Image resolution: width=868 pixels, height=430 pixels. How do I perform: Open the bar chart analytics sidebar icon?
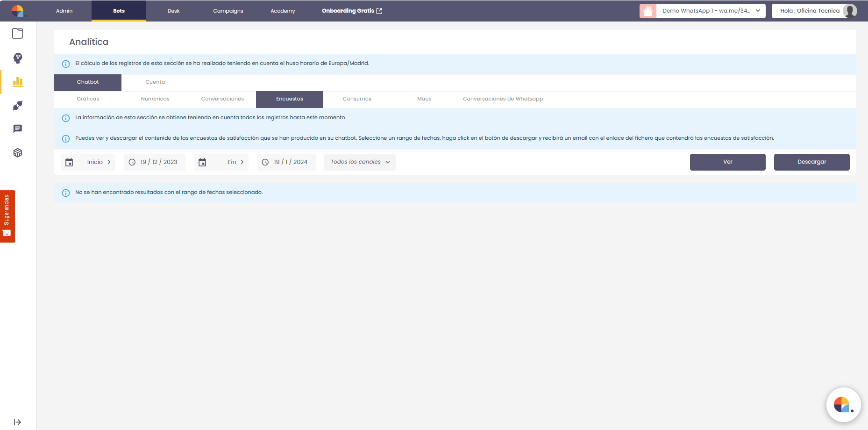18,82
